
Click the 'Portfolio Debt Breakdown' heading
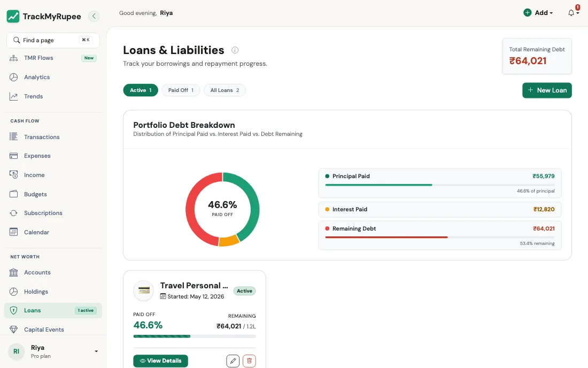[x=184, y=125]
